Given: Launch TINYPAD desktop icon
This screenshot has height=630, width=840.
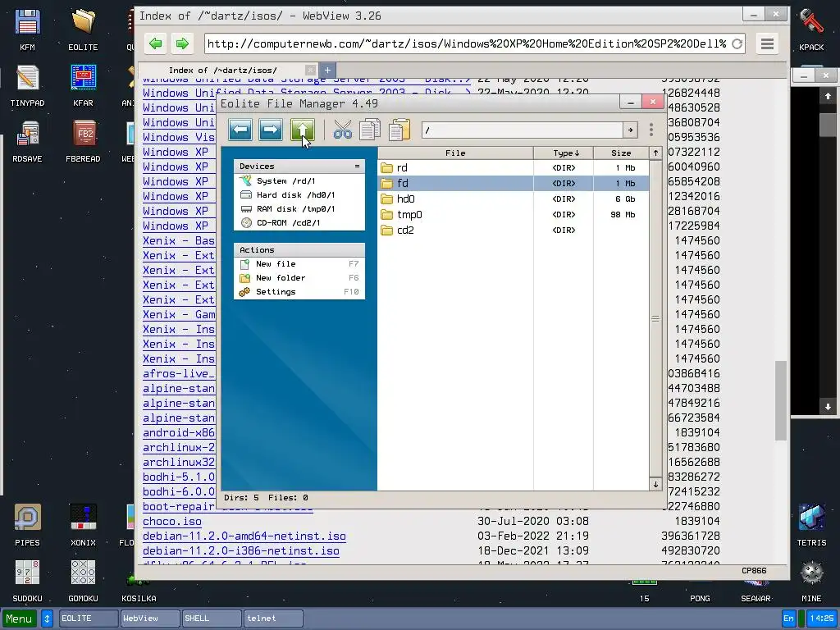Looking at the screenshot, I should coord(27,85).
